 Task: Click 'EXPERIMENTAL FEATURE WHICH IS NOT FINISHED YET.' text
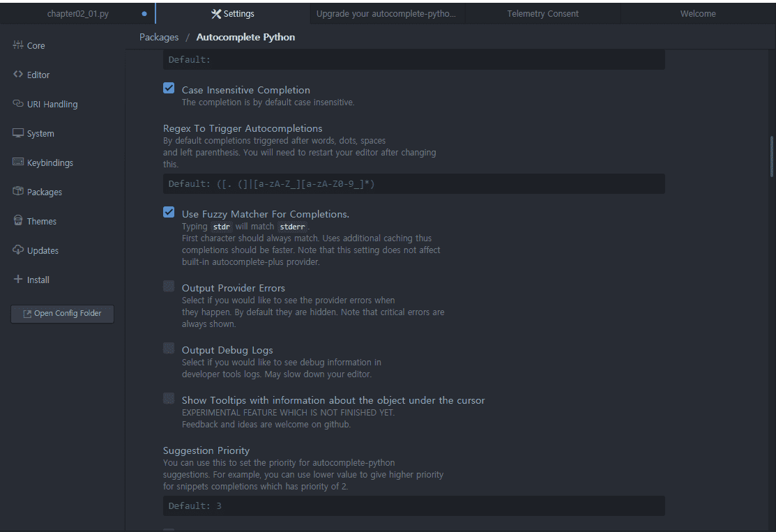(x=288, y=412)
